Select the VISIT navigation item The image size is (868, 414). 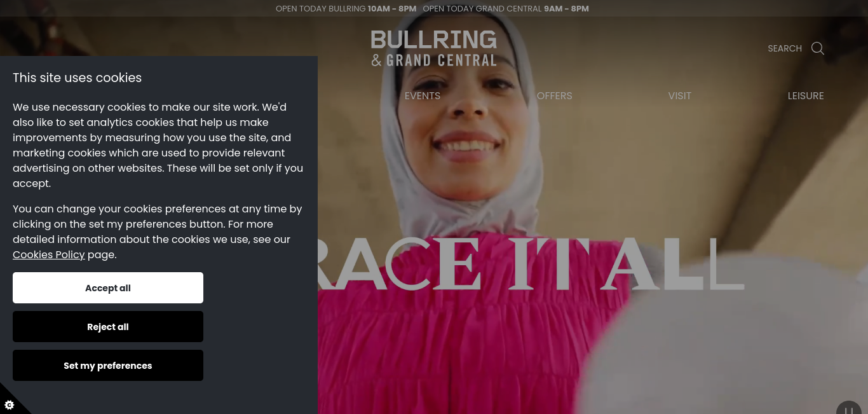click(x=680, y=95)
